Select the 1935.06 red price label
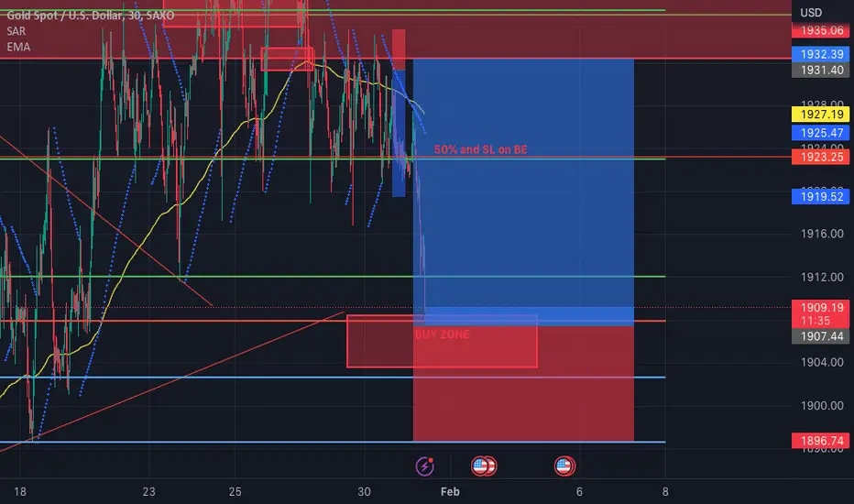The height and width of the screenshot is (504, 854). (x=820, y=30)
